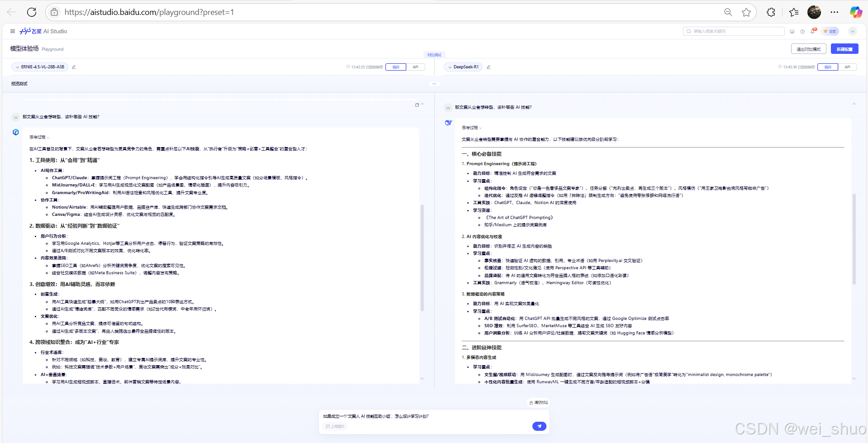The width and height of the screenshot is (868, 443).
Task: Open the 会员 membership badge
Action: coord(830,31)
